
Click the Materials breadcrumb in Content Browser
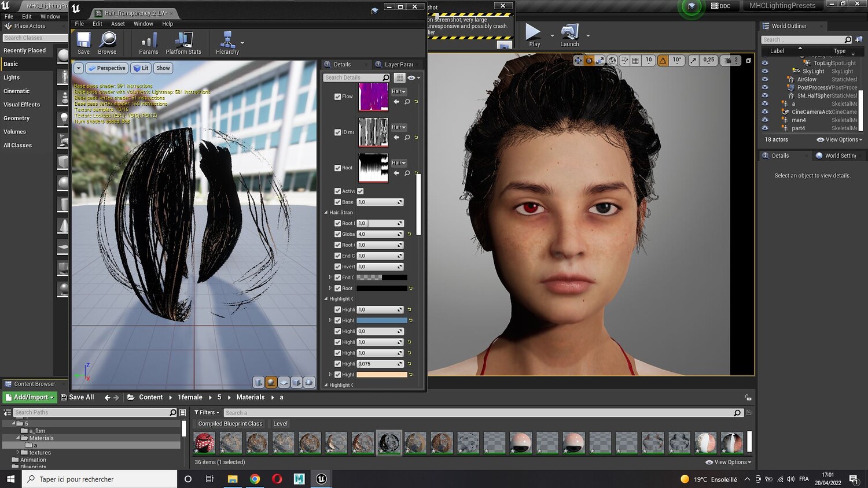[250, 397]
